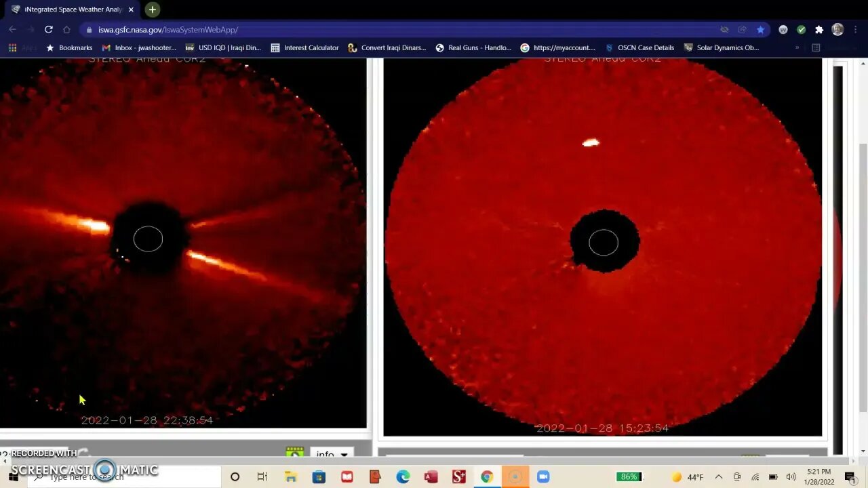The image size is (868, 488).
Task: Open a new browser tab
Action: point(153,9)
